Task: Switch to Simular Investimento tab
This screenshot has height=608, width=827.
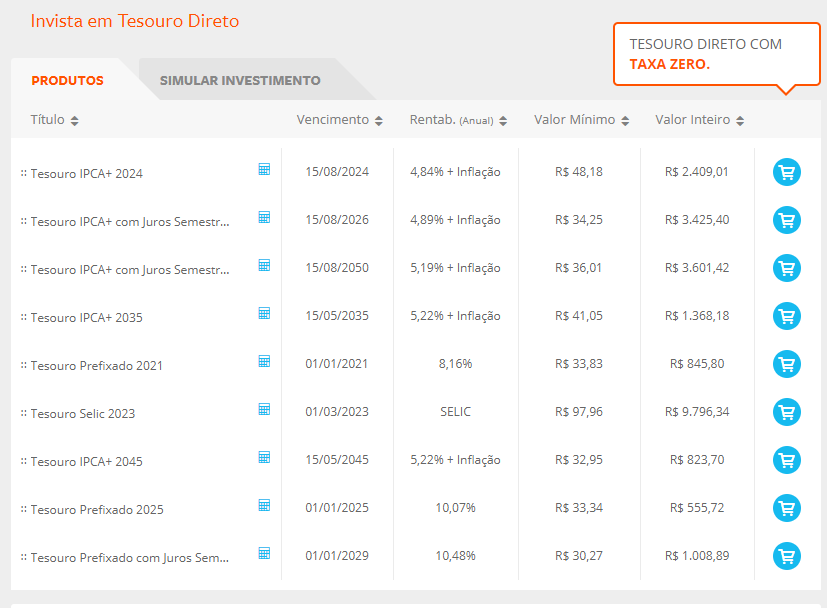Action: [x=240, y=81]
